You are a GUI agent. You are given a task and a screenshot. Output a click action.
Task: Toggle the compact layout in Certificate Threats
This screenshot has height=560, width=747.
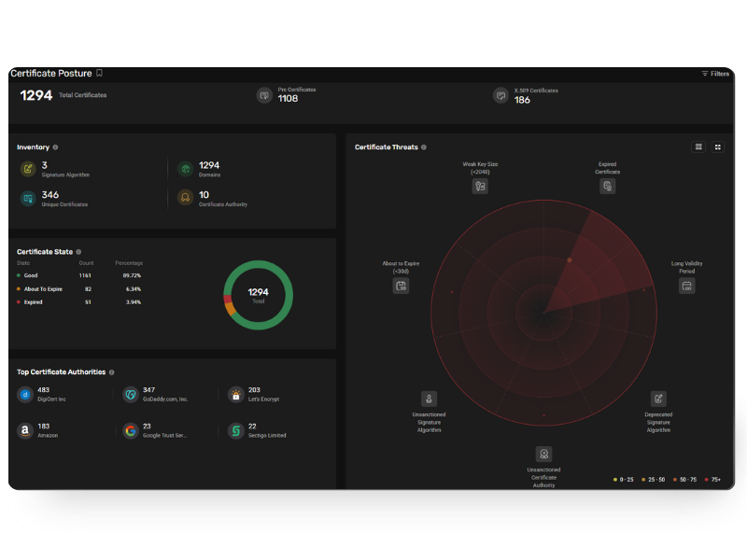(x=716, y=147)
